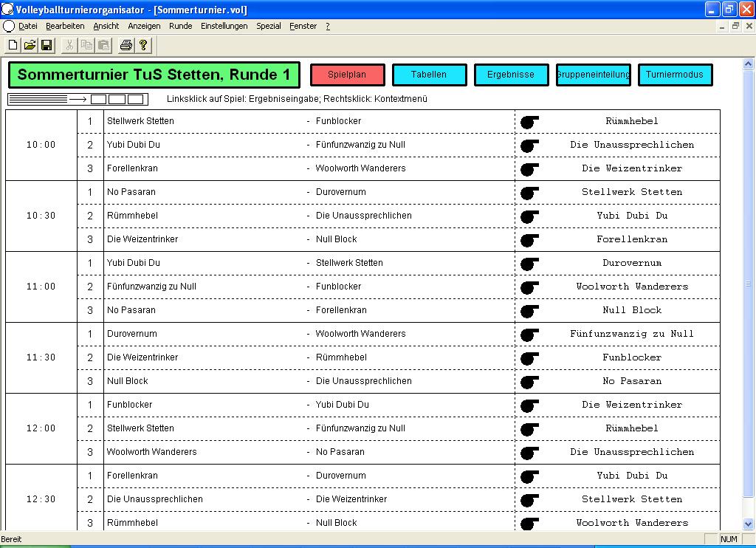Click the volleyball icon left of Datei
Image resolution: width=756 pixels, height=548 pixels.
9,26
